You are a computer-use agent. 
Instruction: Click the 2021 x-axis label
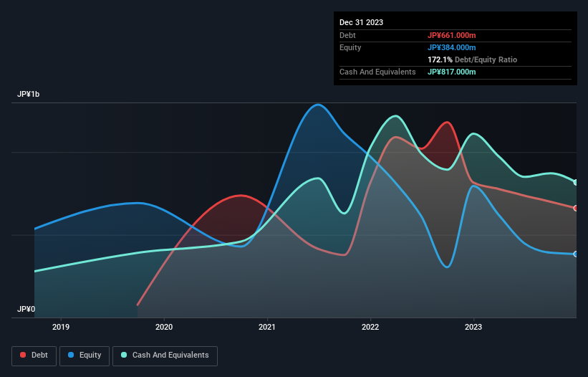[x=267, y=327]
